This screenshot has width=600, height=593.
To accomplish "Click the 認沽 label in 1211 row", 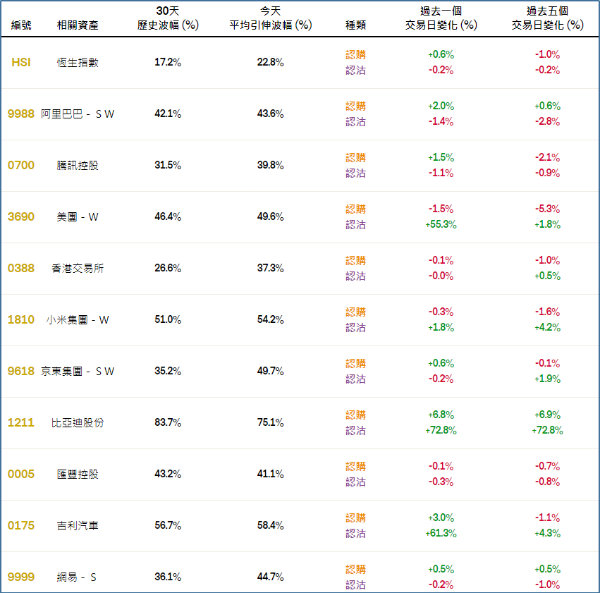I will coord(355,430).
